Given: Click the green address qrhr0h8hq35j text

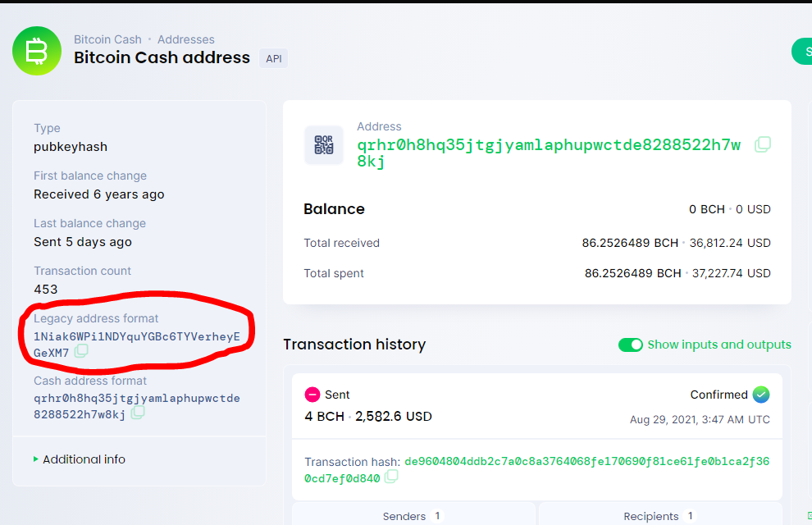Looking at the screenshot, I should coord(549,153).
